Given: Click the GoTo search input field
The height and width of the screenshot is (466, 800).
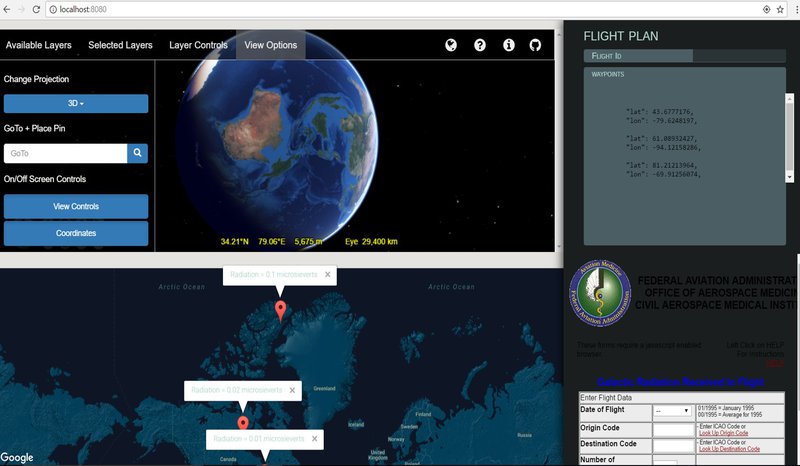Looking at the screenshot, I should point(65,153).
